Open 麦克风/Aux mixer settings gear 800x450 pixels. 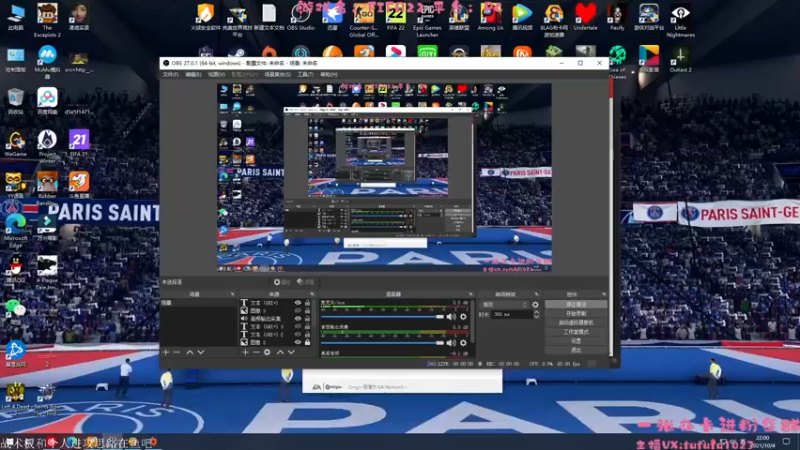pos(463,317)
